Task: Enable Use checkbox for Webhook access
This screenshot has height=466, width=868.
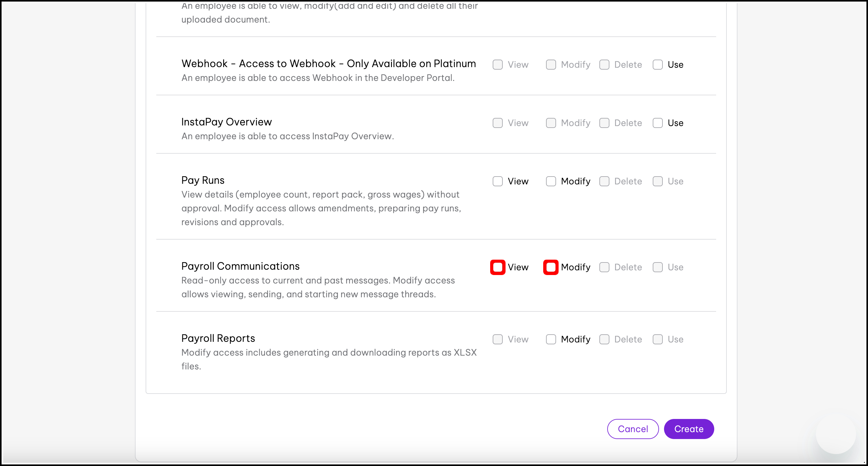Action: [657, 65]
